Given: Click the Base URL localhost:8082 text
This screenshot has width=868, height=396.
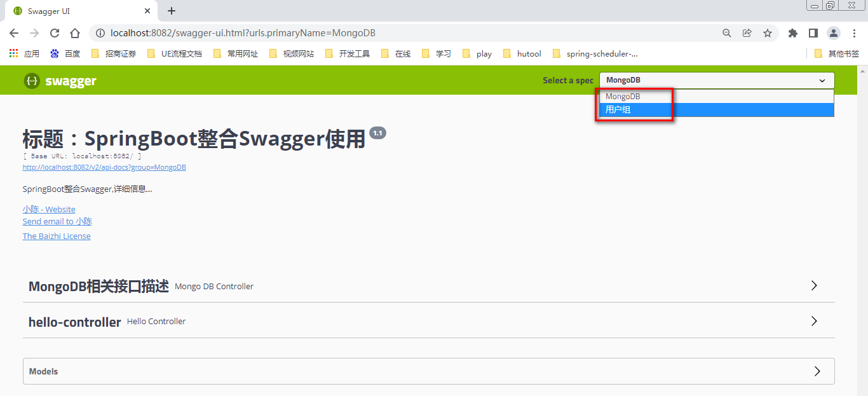Looking at the screenshot, I should [x=82, y=155].
